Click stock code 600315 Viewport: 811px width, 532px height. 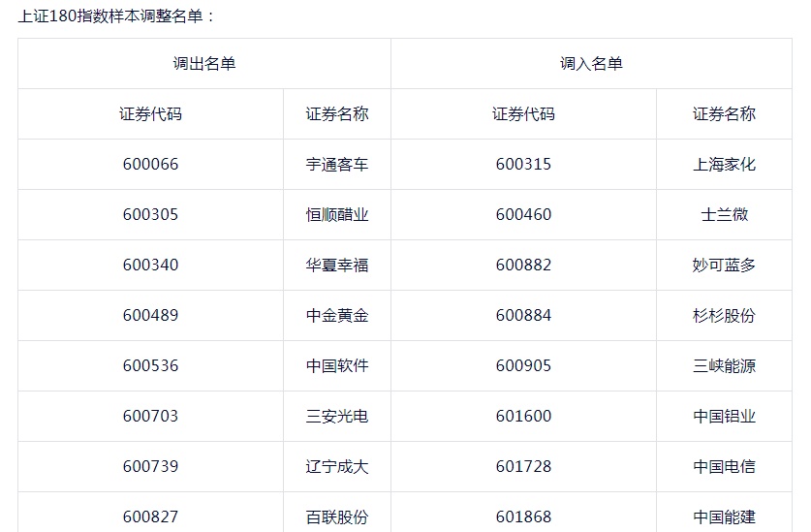pos(523,164)
